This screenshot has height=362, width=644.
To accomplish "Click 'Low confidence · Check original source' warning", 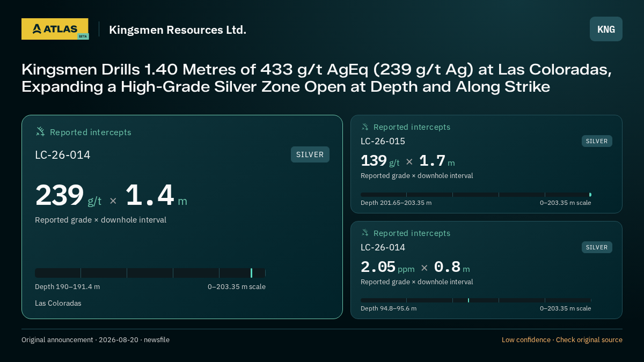I will point(562,340).
